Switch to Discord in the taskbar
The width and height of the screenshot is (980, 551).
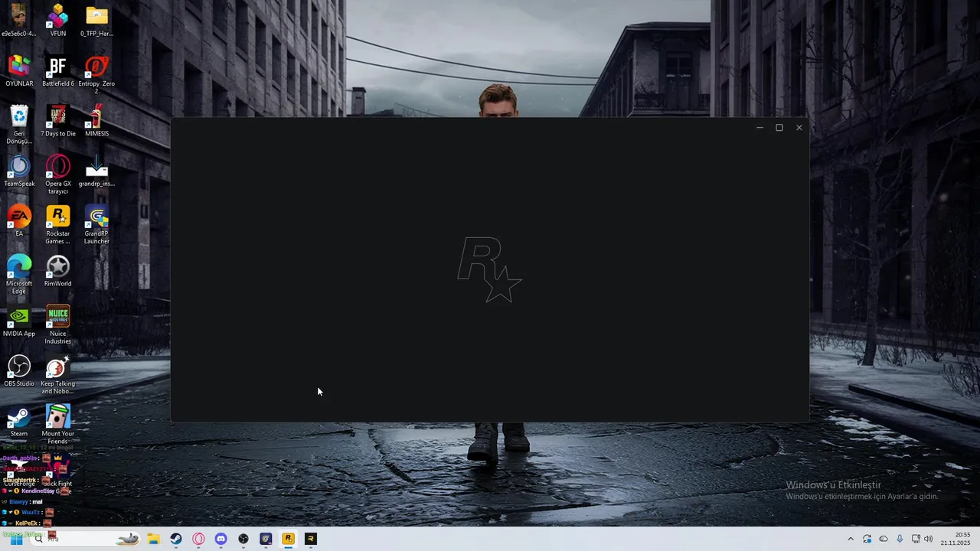[220, 539]
